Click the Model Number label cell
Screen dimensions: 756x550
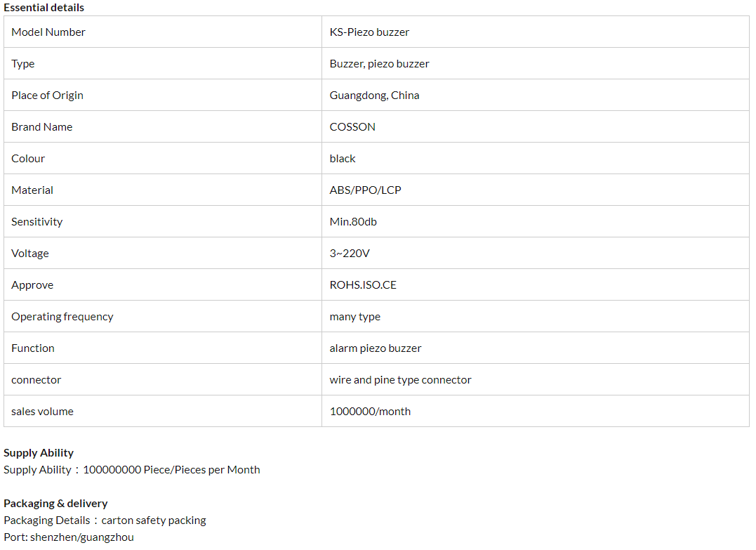[x=48, y=32]
